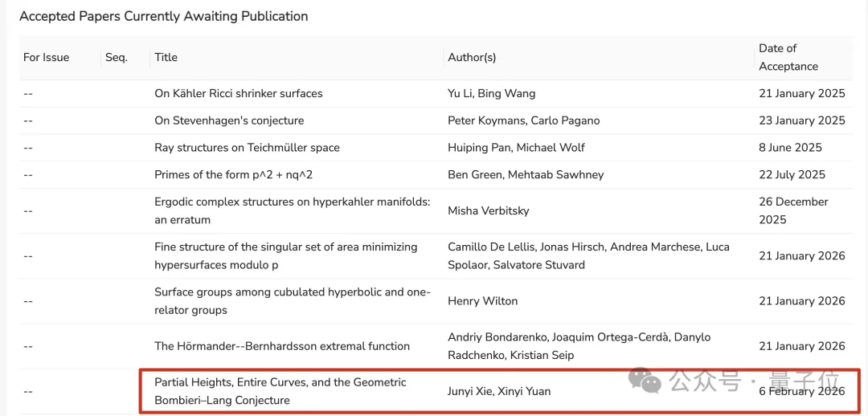The width and height of the screenshot is (868, 416).
Task: Click the 'Title' column header
Action: click(x=166, y=57)
